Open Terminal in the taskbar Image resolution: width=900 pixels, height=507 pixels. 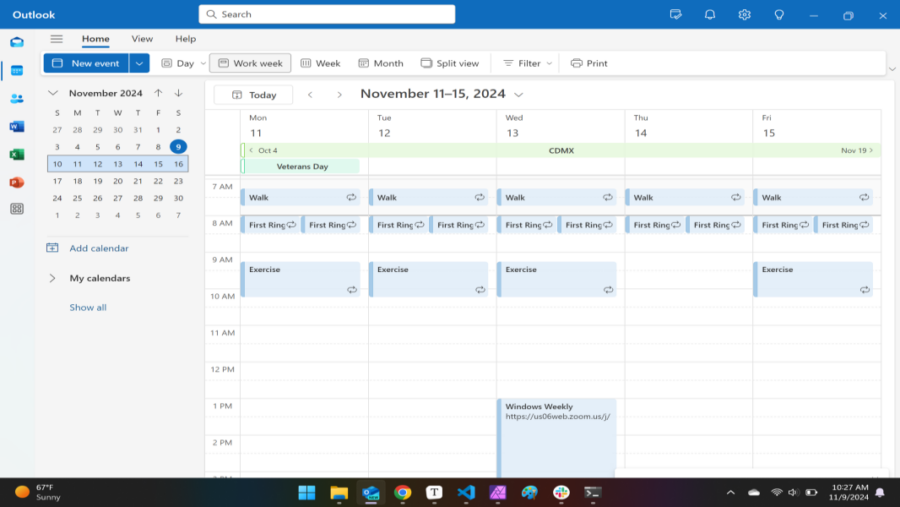pos(593,493)
